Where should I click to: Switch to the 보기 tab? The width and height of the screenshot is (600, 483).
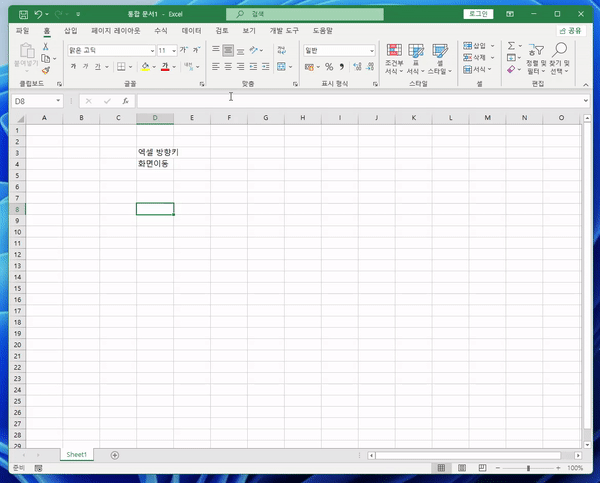point(249,31)
